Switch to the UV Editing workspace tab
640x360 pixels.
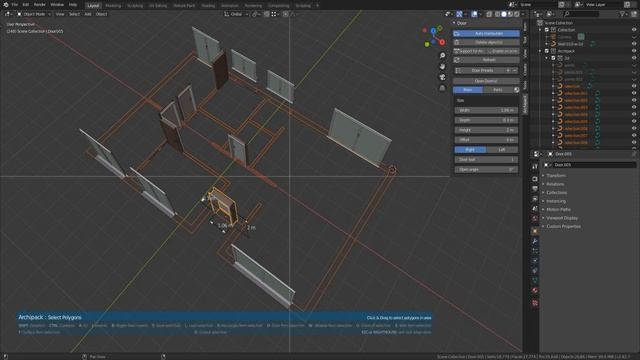[x=158, y=6]
